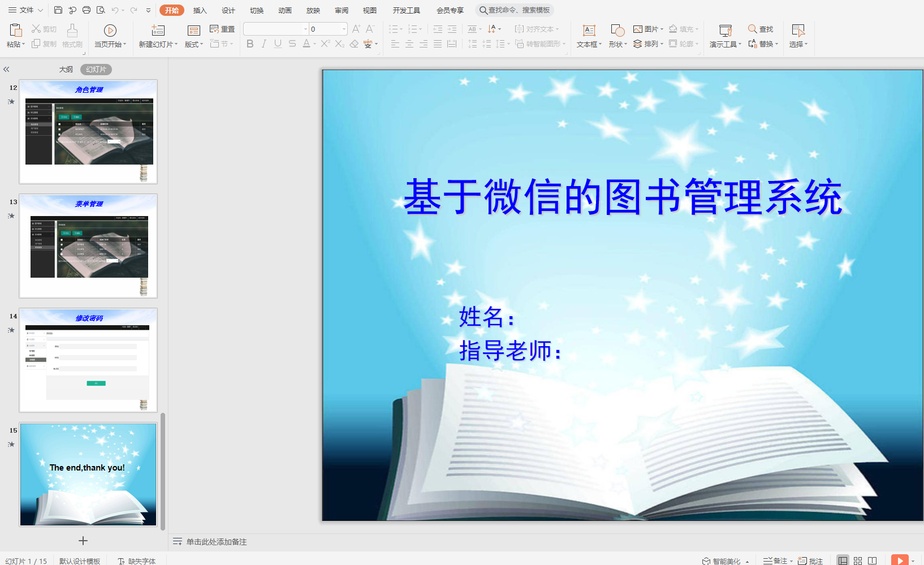
Task: Toggle italic formatting
Action: click(x=264, y=44)
